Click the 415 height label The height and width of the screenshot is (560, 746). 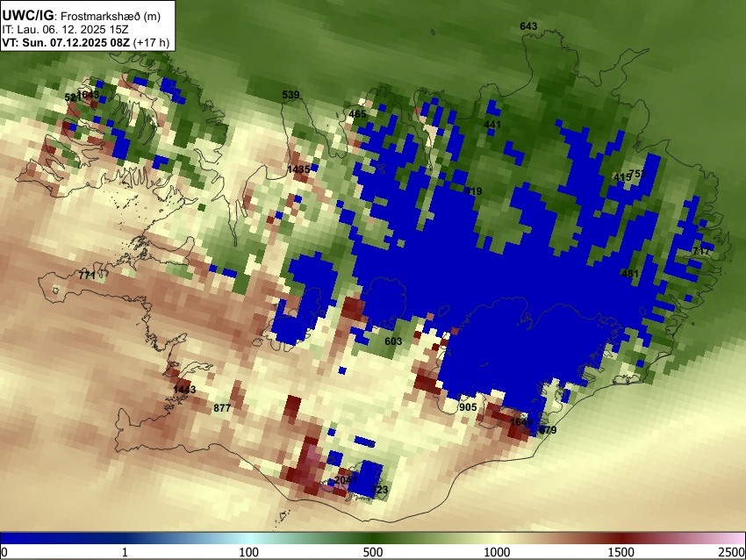coord(621,177)
